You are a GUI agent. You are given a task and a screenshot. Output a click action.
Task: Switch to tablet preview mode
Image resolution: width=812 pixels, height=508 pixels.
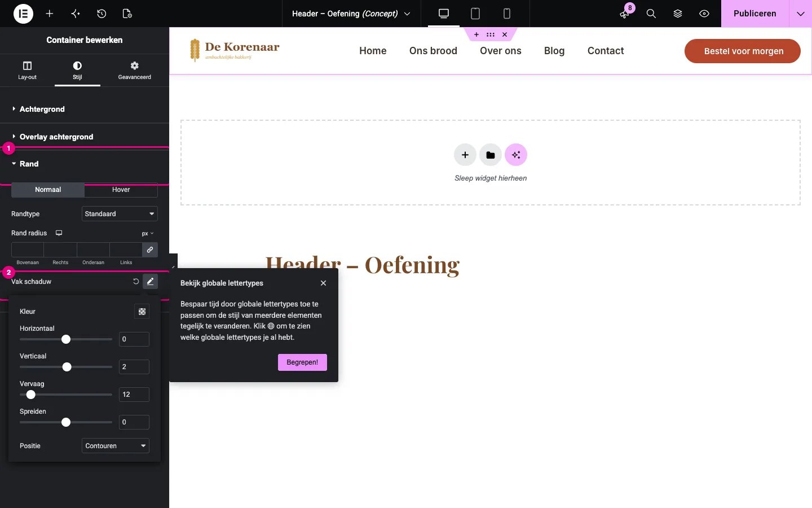click(x=475, y=14)
